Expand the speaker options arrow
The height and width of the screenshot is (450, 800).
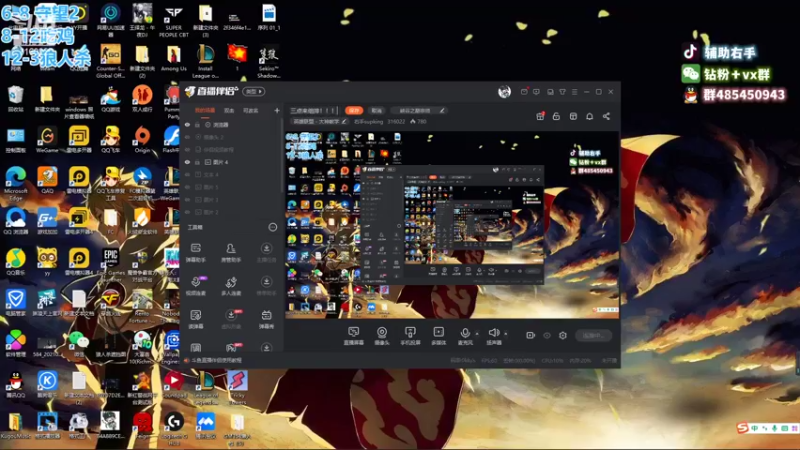pos(506,334)
